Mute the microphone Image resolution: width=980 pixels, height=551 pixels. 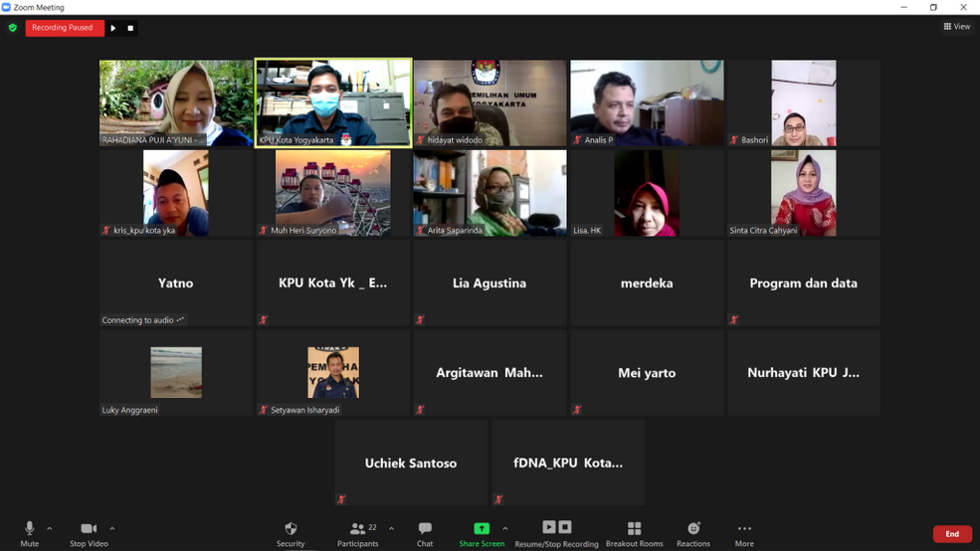pos(29,529)
